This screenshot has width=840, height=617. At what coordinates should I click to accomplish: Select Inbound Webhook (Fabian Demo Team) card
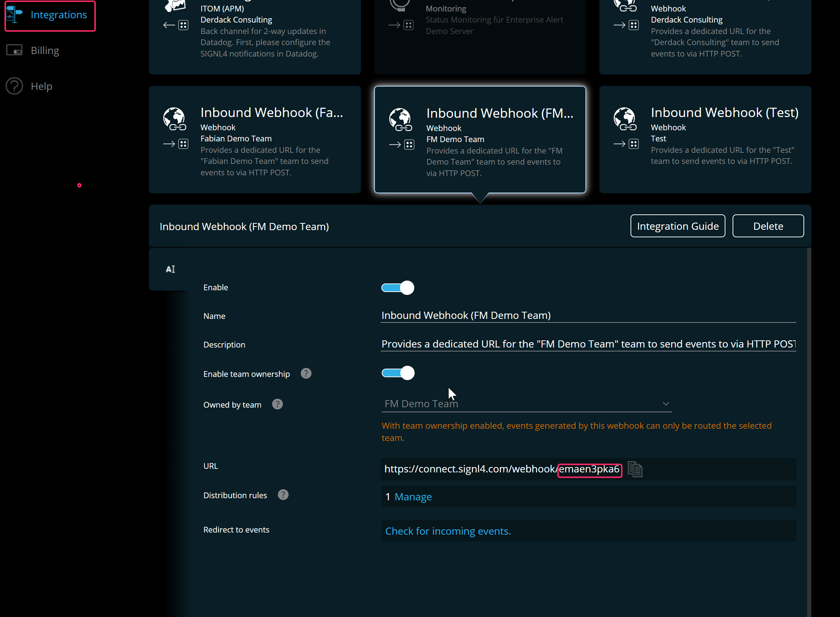(255, 140)
